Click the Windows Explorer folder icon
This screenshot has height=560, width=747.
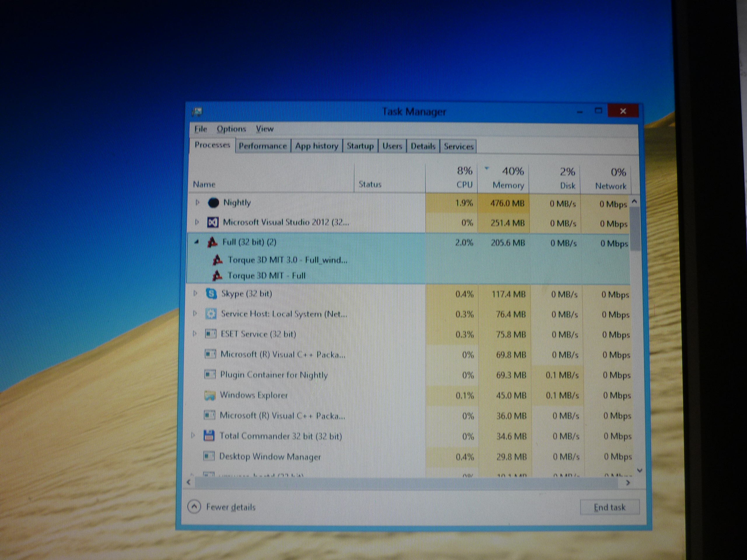tap(210, 395)
